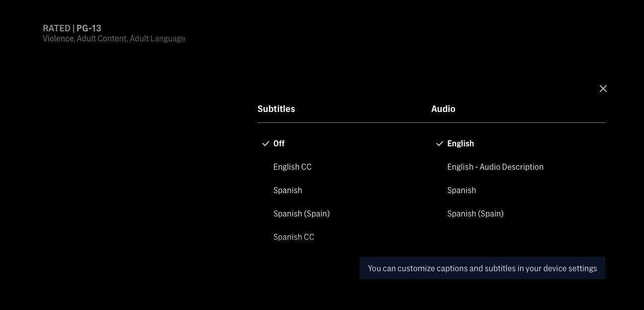Turn subtitles Off
This screenshot has height=310, width=644.
[x=279, y=143]
